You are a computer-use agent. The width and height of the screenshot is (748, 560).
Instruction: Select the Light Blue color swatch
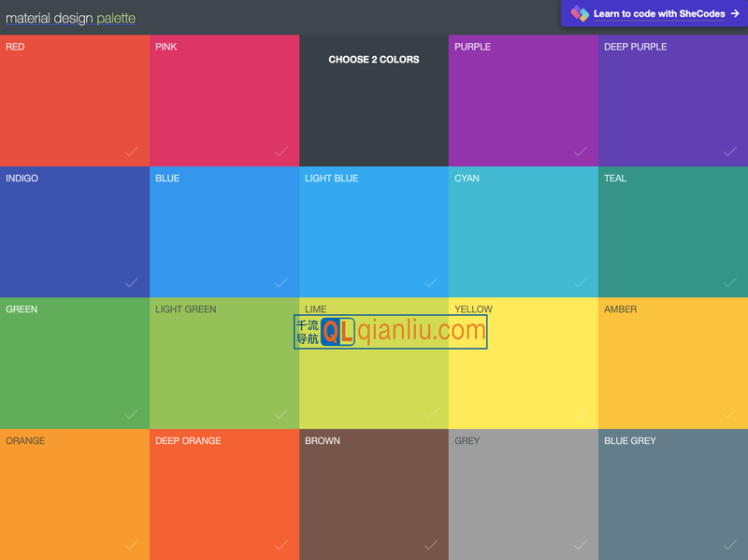click(374, 232)
